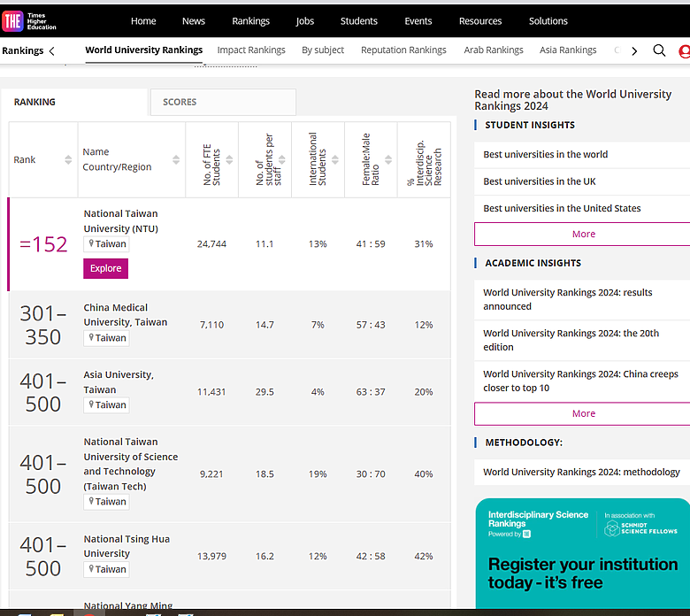Open News menu item
Image resolution: width=690 pixels, height=616 pixels.
click(194, 20)
